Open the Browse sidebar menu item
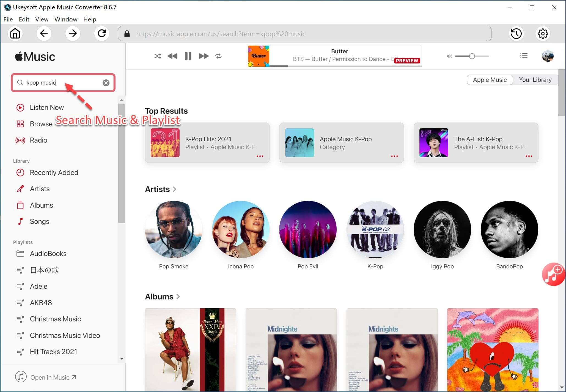Viewport: 566px width, 392px height. click(x=40, y=124)
